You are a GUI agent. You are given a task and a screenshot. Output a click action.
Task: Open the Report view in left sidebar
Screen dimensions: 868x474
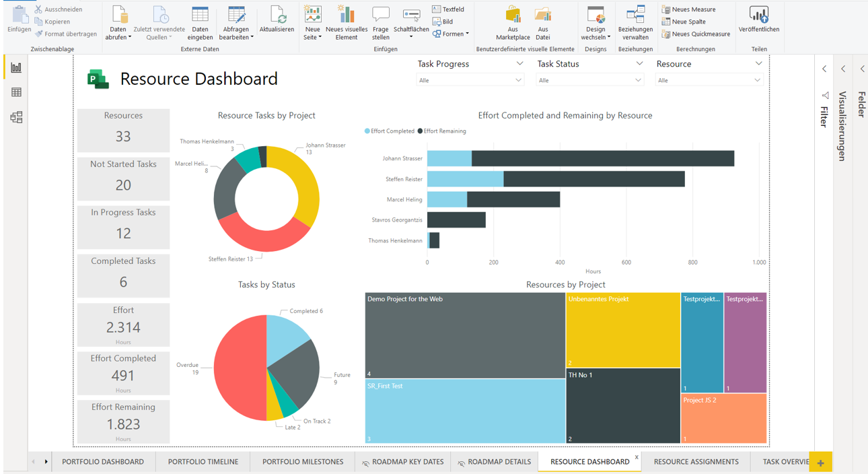click(16, 68)
